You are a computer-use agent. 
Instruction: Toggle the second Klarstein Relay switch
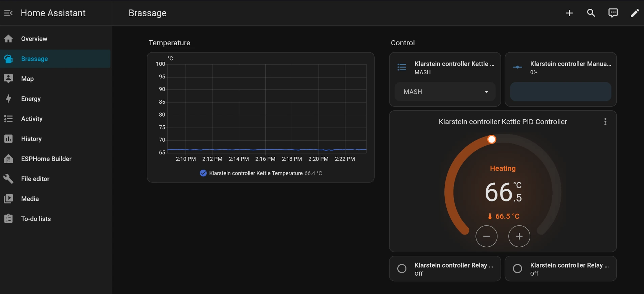(517, 269)
